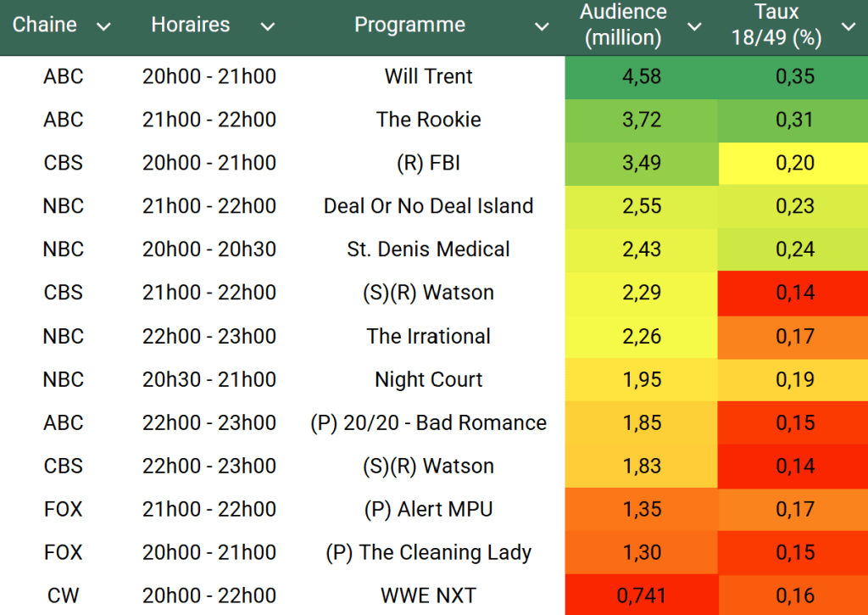
Task: Click the Night Court programme cell
Action: (x=428, y=379)
